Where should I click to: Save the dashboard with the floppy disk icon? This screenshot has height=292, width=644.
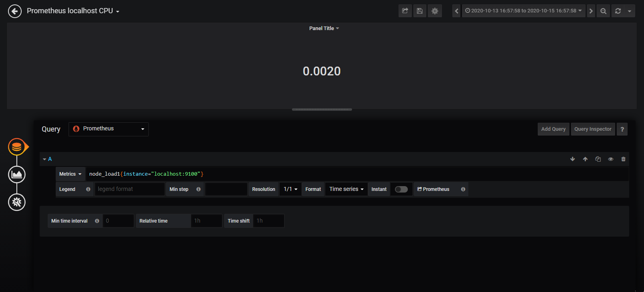[419, 11]
